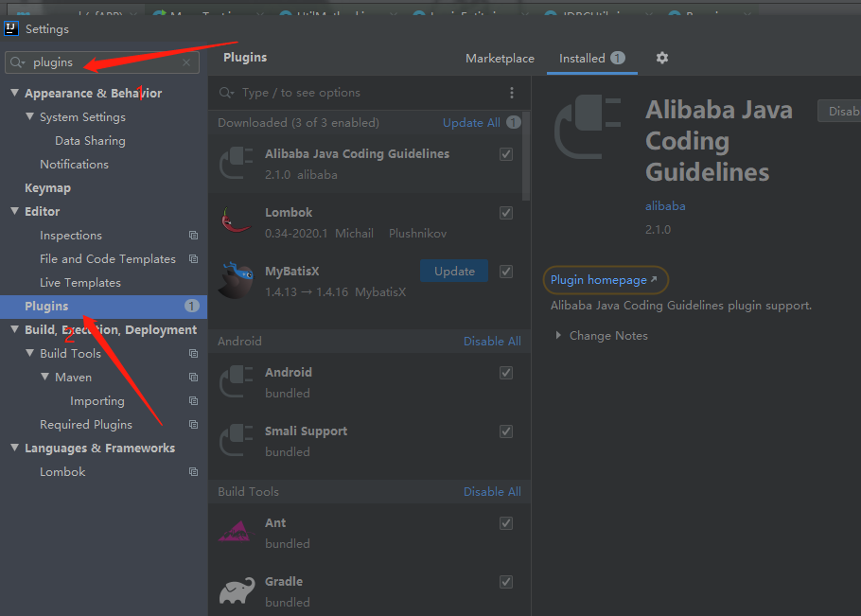The image size is (861, 616).
Task: Collapse the Editor section
Action: tap(15, 211)
